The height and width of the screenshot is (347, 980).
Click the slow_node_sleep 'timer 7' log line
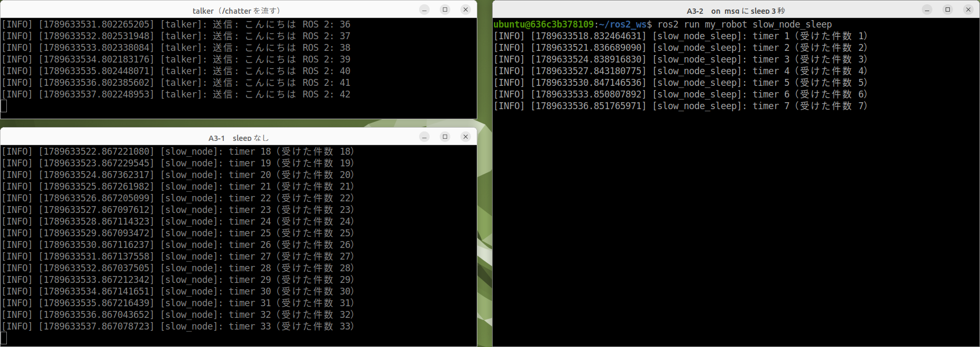coord(680,106)
